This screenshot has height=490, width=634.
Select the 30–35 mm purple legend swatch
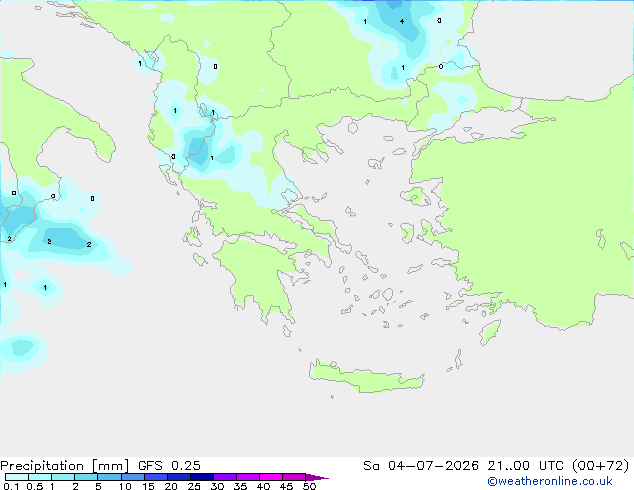(224, 477)
